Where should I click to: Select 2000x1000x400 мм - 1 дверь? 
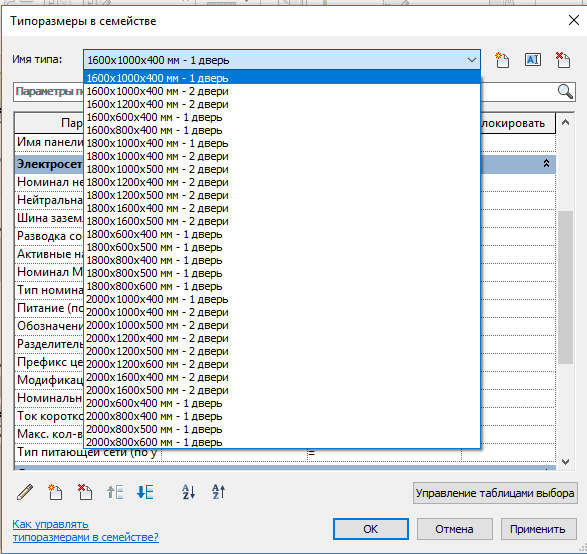[282, 299]
